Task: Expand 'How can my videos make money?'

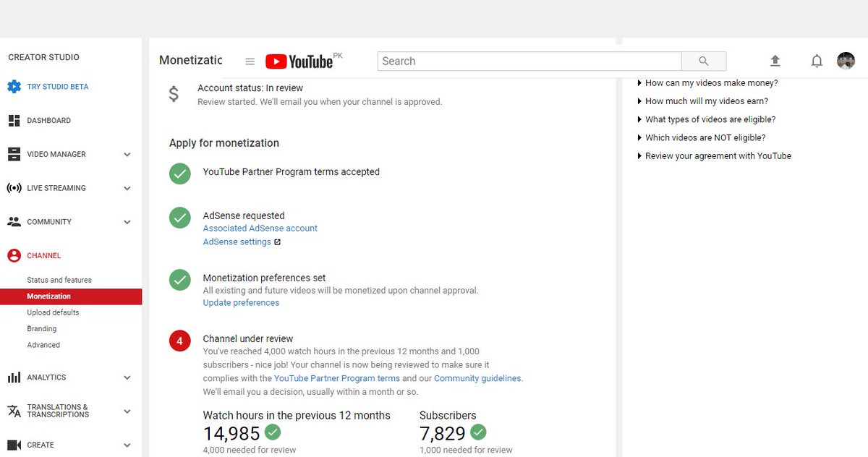Action: [x=707, y=83]
